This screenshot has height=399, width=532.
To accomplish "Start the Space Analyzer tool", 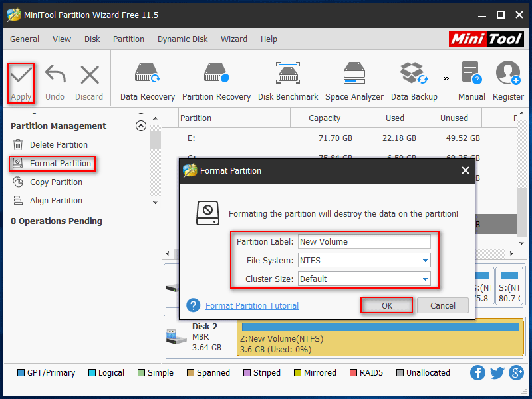I will point(354,73).
